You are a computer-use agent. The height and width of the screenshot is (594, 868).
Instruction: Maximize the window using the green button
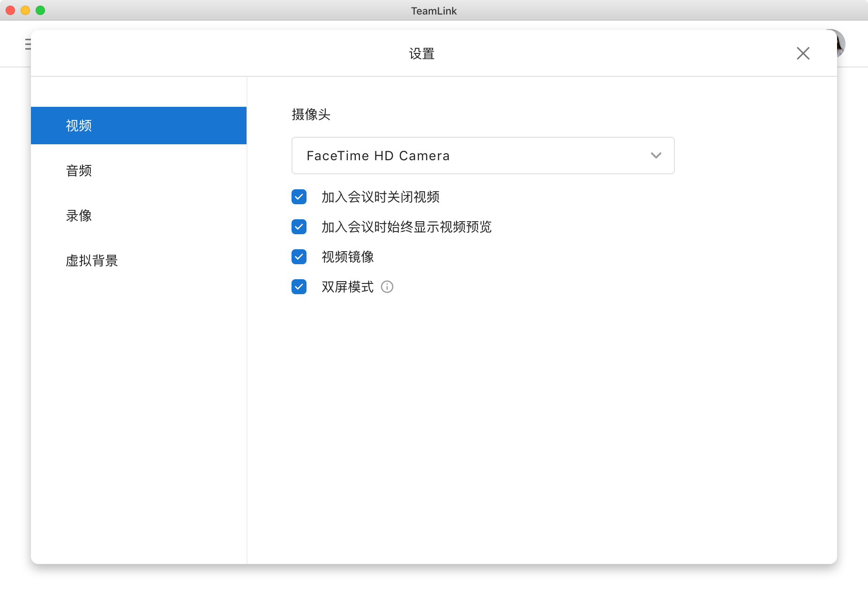click(x=40, y=10)
